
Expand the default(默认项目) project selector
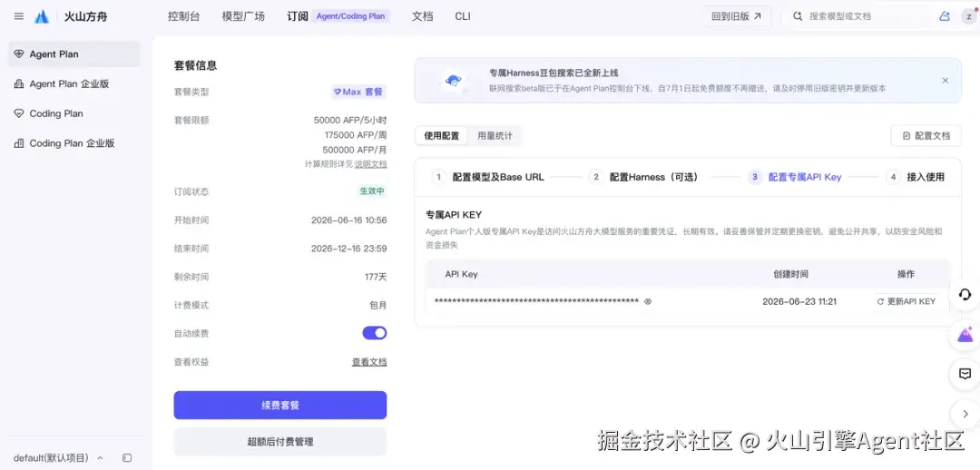coord(58,458)
